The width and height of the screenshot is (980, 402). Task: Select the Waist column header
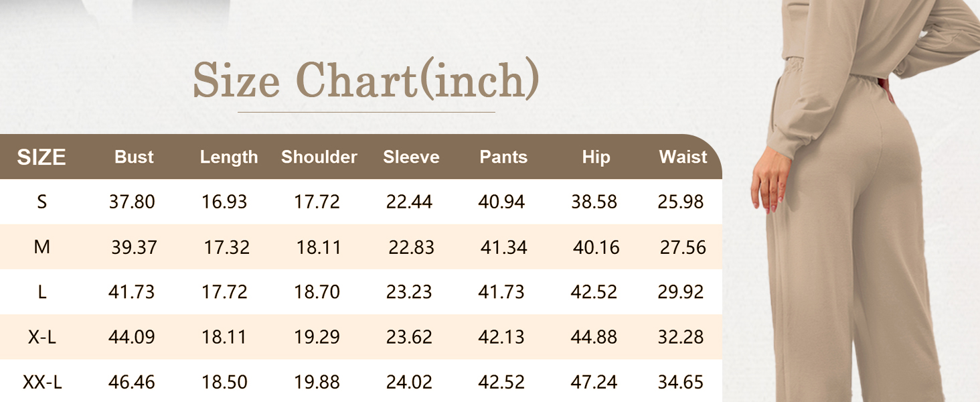(x=683, y=157)
